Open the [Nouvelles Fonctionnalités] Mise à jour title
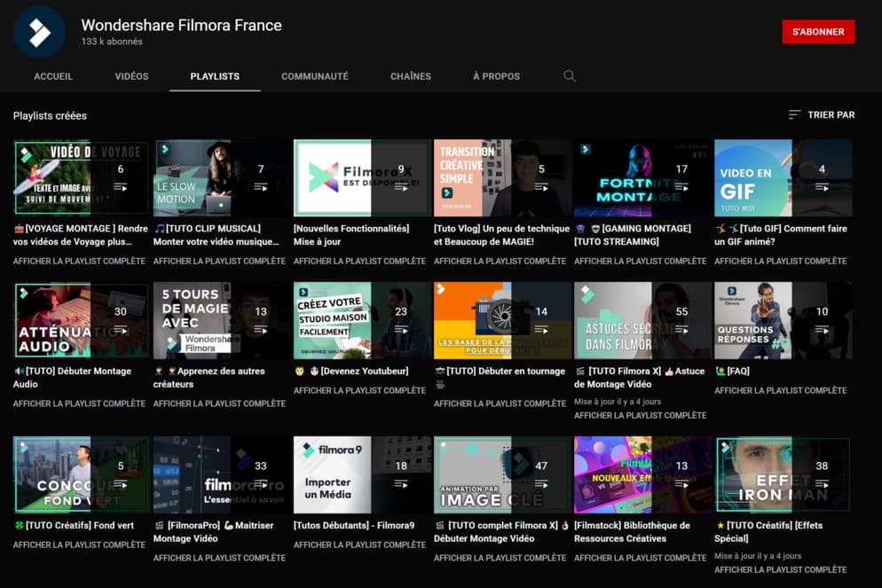882x588 pixels. pos(351,235)
